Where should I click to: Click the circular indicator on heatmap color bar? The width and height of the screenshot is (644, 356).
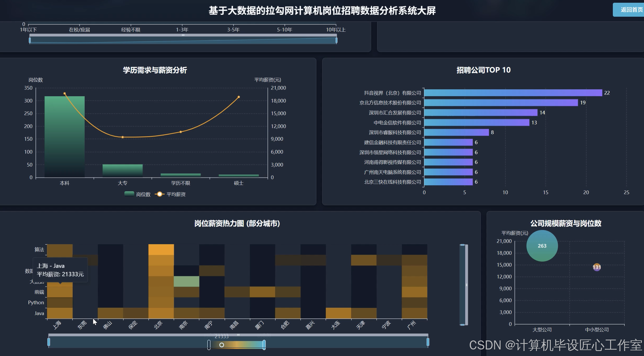click(222, 345)
